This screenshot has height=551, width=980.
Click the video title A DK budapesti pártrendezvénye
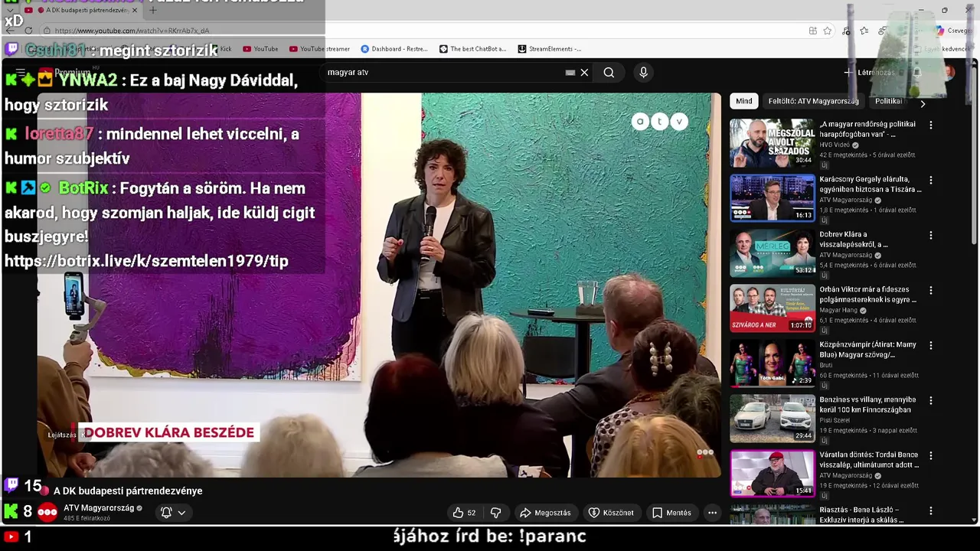128,491
